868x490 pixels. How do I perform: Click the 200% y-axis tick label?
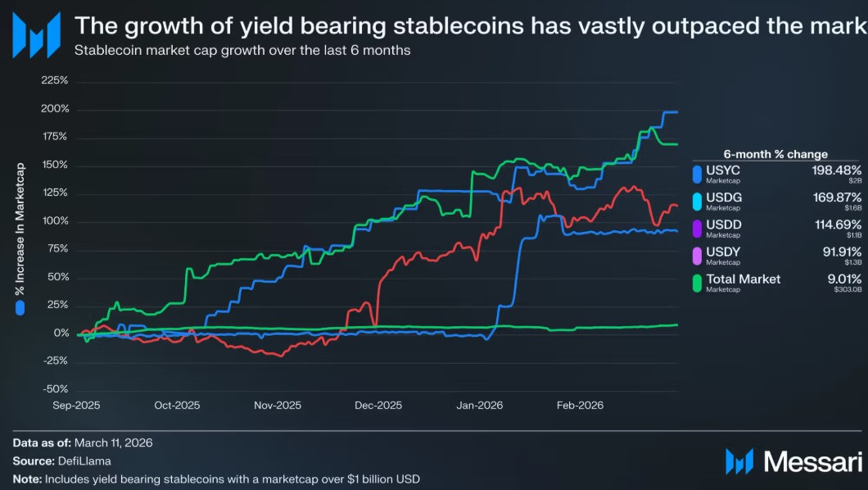pos(55,109)
